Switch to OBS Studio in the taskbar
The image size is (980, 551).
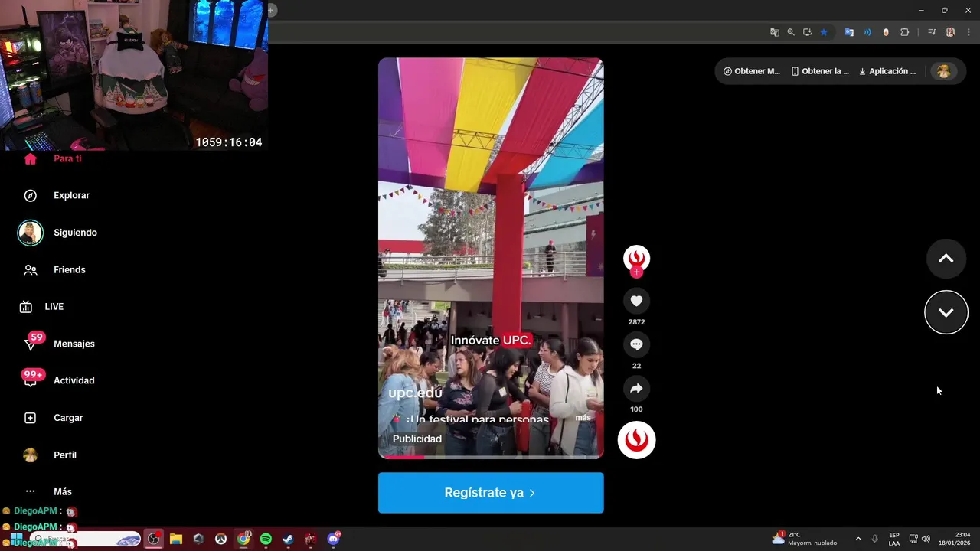click(x=154, y=539)
